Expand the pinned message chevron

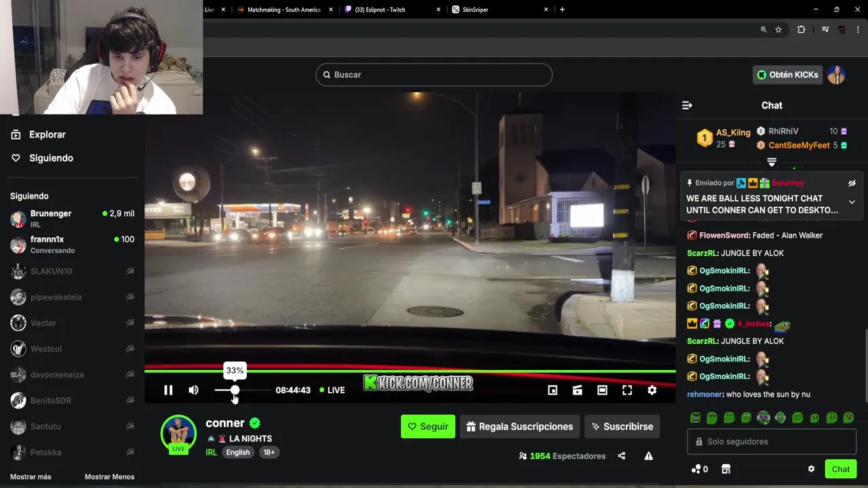click(852, 202)
